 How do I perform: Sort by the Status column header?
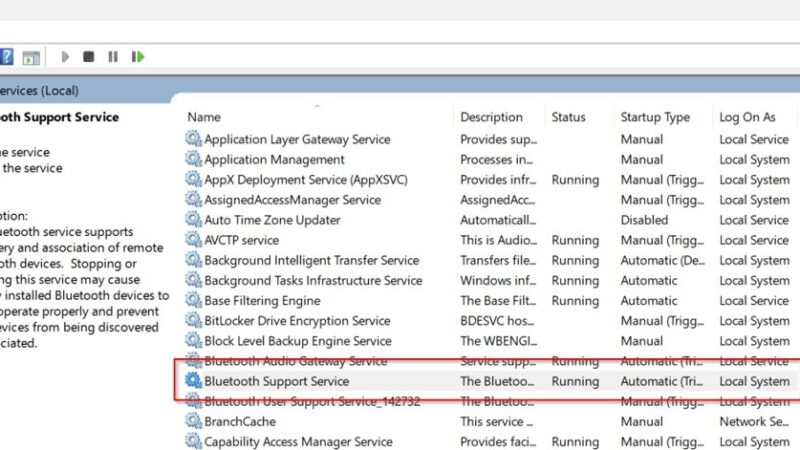coord(568,117)
